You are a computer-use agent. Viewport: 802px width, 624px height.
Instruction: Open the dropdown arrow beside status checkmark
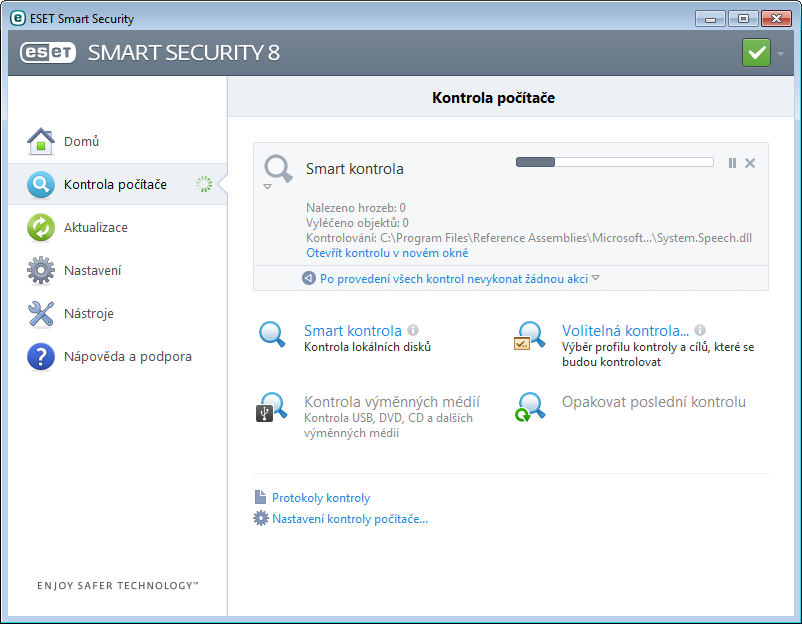pyautogui.click(x=781, y=53)
